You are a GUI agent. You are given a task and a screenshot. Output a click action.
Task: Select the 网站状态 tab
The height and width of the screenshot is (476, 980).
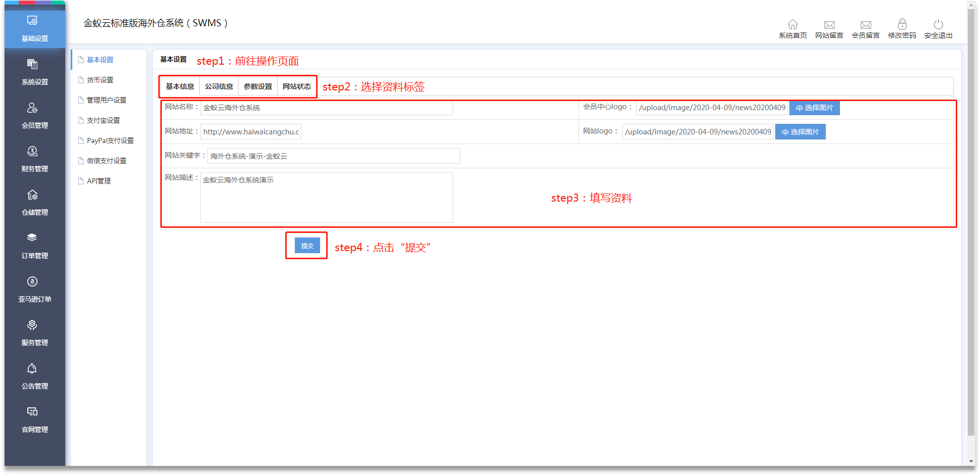297,86
